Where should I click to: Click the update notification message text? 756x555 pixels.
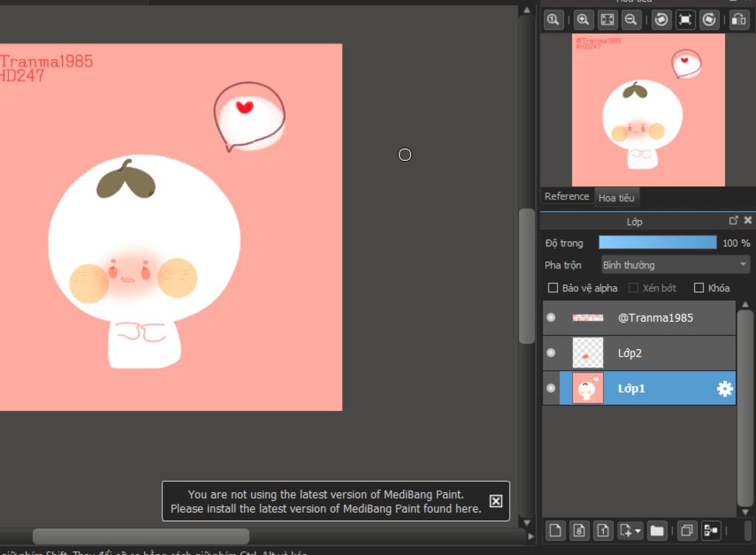326,502
